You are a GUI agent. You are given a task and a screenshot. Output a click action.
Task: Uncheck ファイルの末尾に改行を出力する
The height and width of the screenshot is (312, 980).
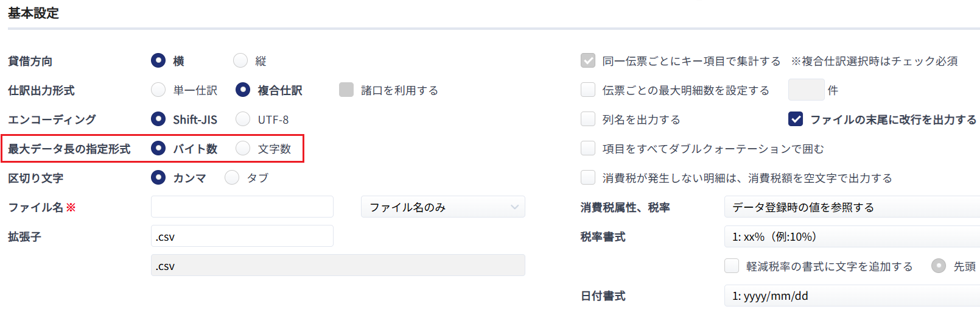click(x=796, y=119)
